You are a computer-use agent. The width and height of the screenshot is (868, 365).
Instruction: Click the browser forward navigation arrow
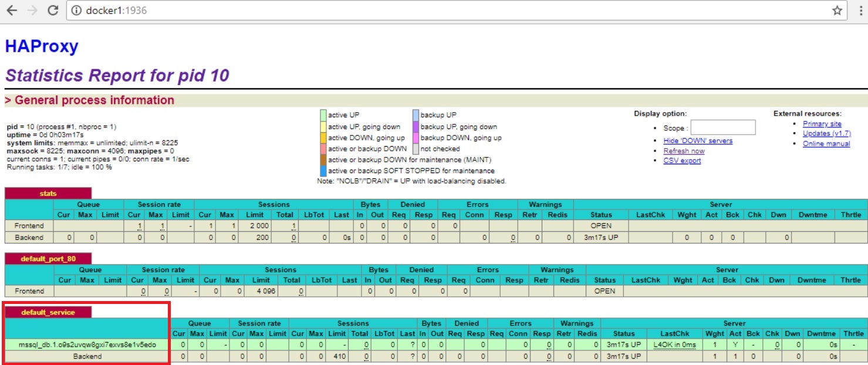coord(33,10)
